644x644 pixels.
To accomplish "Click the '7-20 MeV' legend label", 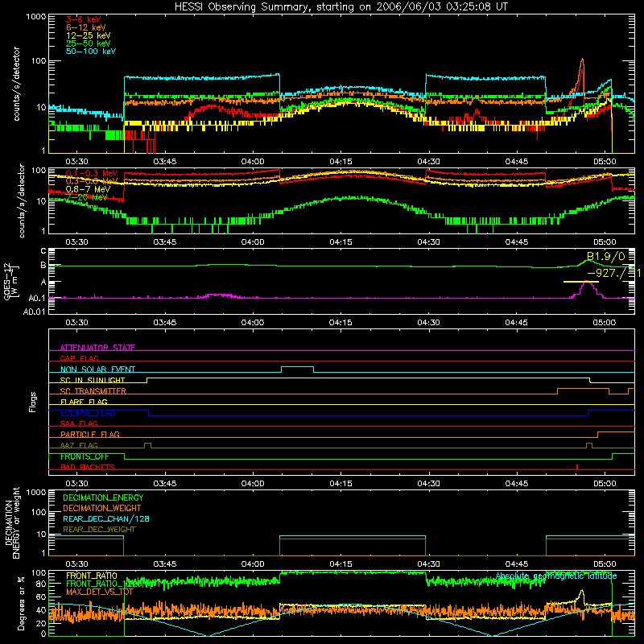I will tap(87, 197).
